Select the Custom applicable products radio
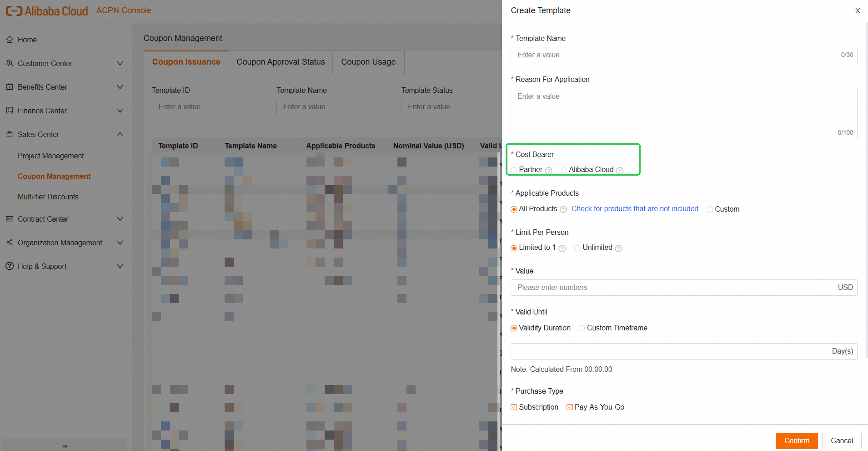Viewport: 868px width, 451px height. [x=710, y=209]
